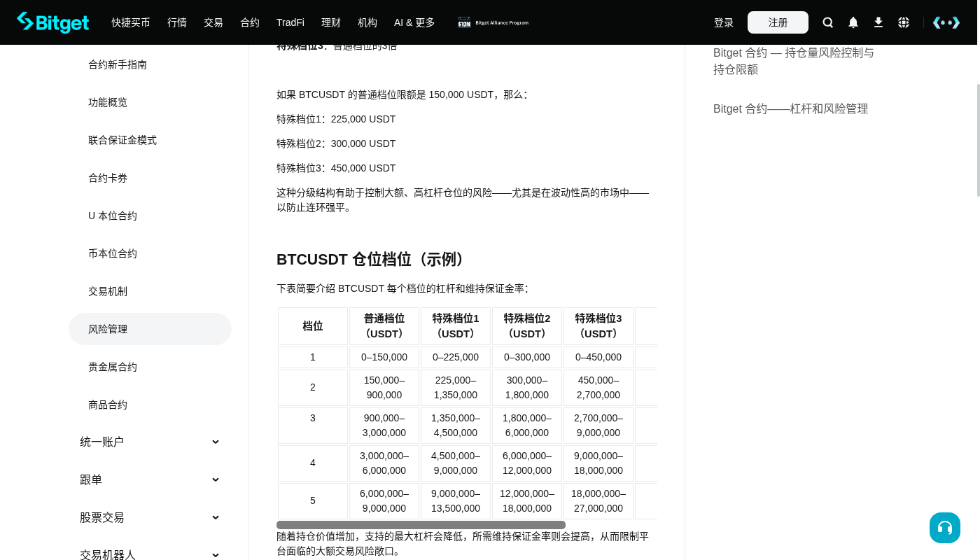Select 贵金属合约 in sidebar
Viewport: 980px width, 560px height.
(x=150, y=367)
